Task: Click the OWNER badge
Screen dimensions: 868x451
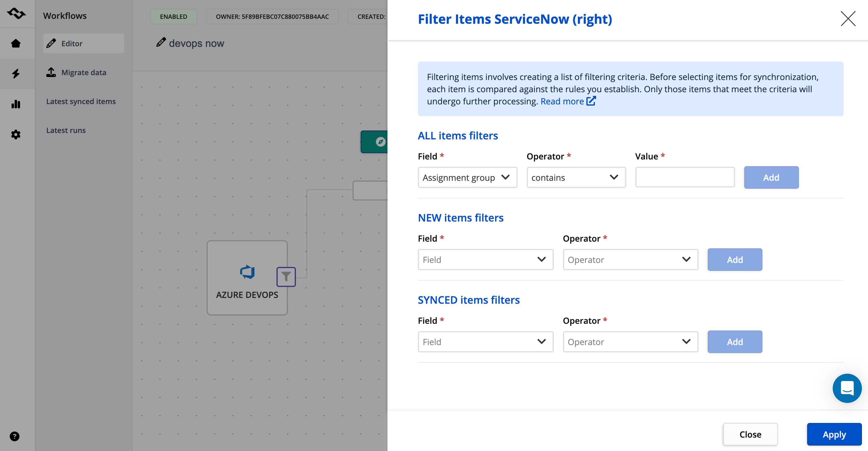Action: click(272, 16)
